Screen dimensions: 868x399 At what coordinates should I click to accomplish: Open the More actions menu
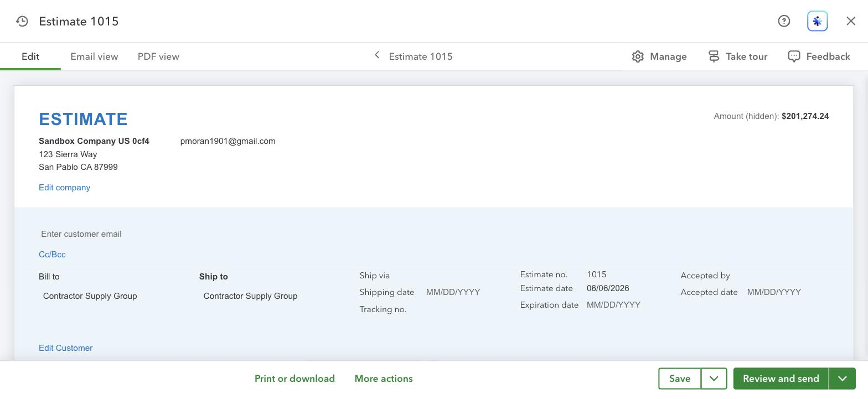tap(384, 379)
